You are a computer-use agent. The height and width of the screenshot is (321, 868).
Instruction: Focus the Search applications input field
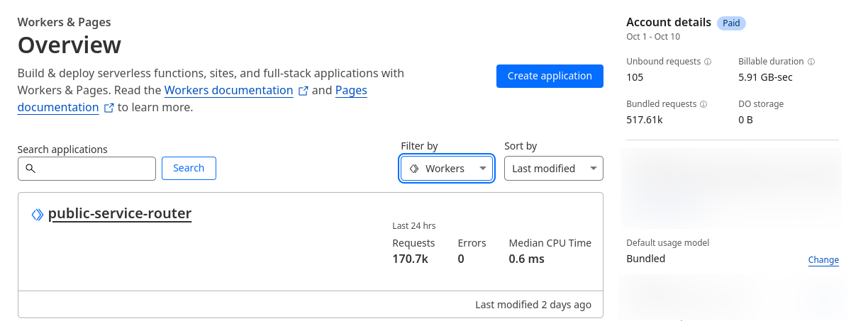click(87, 169)
